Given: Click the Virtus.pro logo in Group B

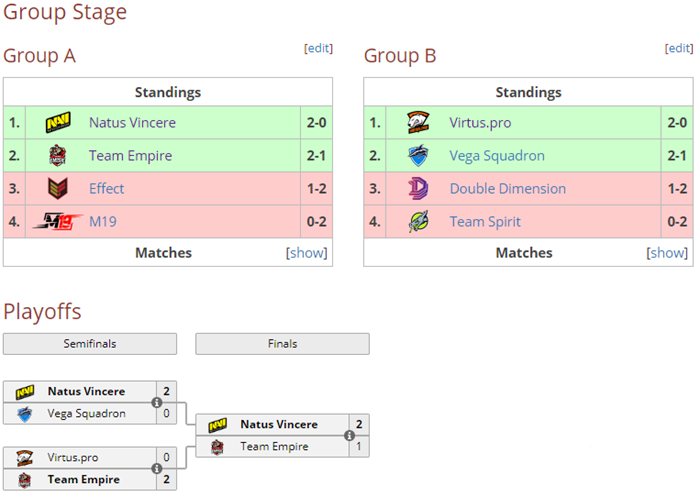Looking at the screenshot, I should tap(418, 123).
